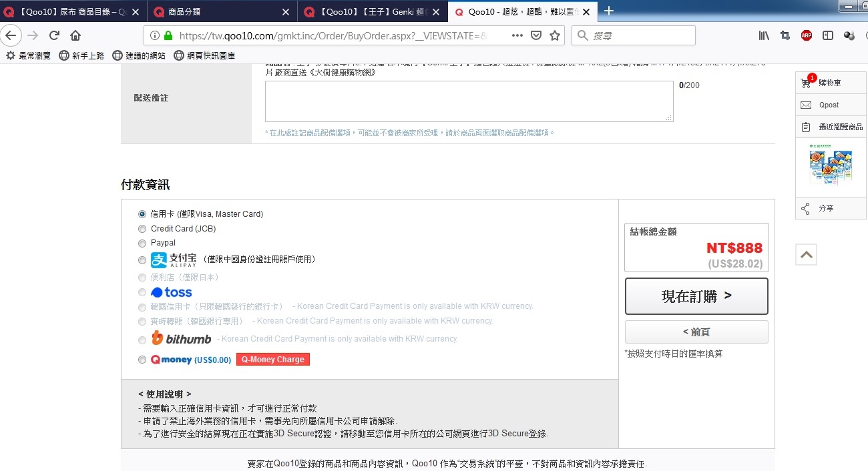
Task: Close the 尿布 商品目錄 tab
Action: pos(136,12)
